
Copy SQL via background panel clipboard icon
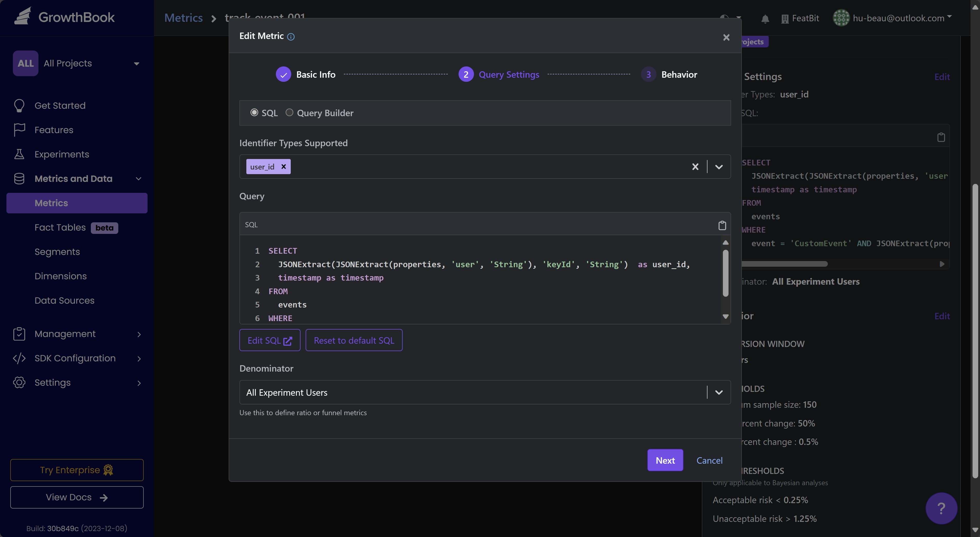(941, 137)
